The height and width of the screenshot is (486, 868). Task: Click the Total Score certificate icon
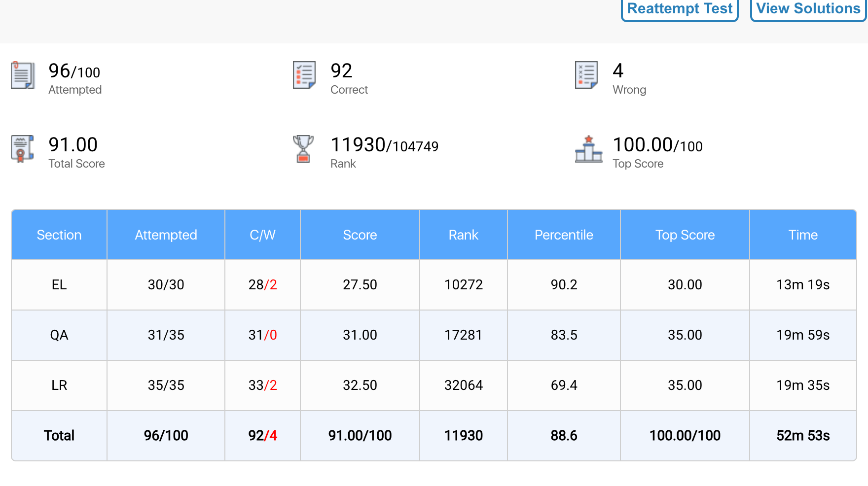coord(23,149)
